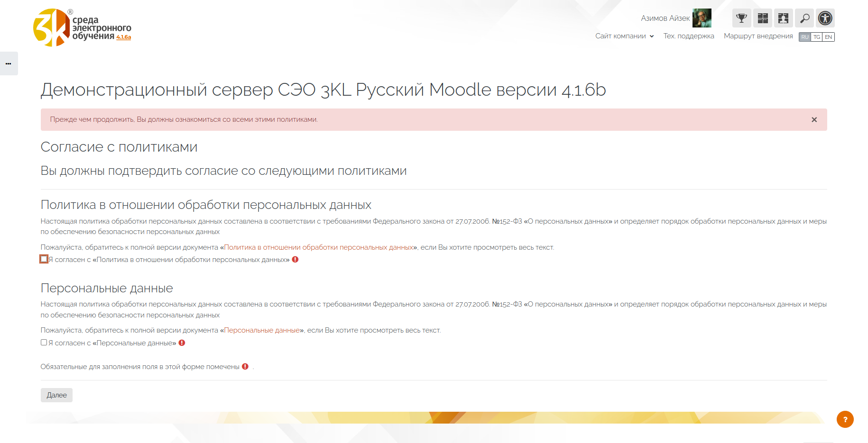The image size is (868, 443).
Task: Open the side drawer three-dots button
Action: click(x=9, y=63)
